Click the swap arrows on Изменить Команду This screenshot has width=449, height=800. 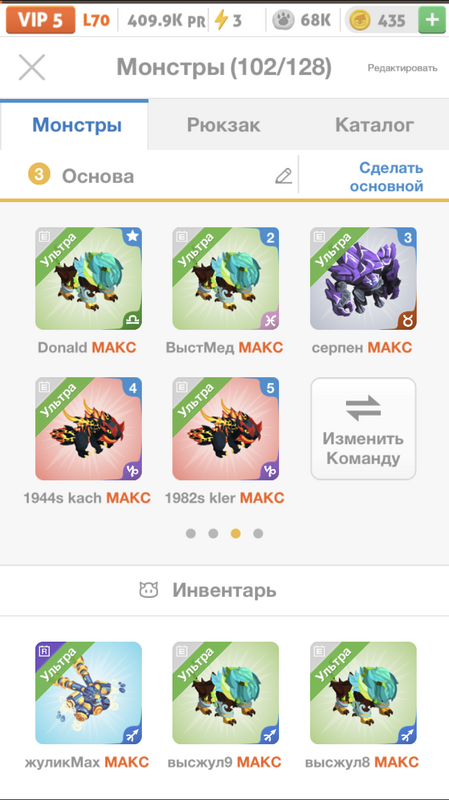coord(363,408)
